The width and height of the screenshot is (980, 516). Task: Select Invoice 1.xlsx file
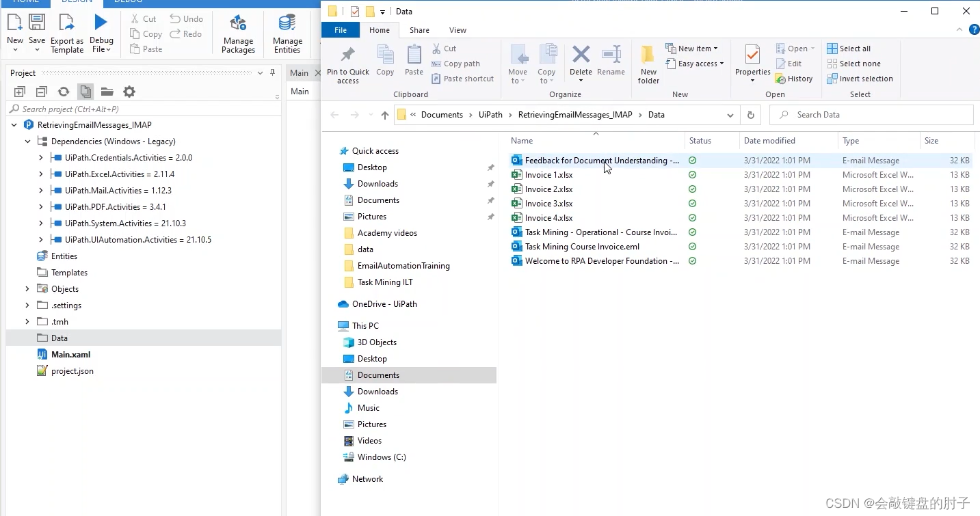(x=548, y=175)
